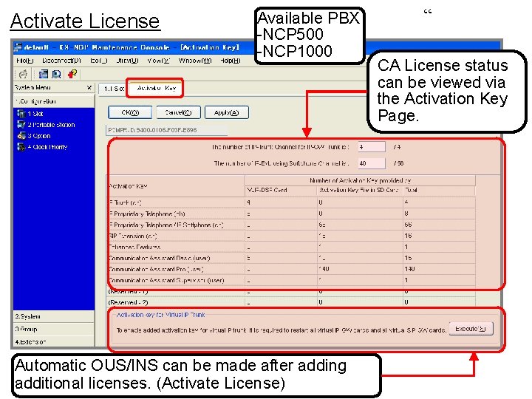The width and height of the screenshot is (532, 399).
Task: Open the View menu
Action: pyautogui.click(x=158, y=61)
